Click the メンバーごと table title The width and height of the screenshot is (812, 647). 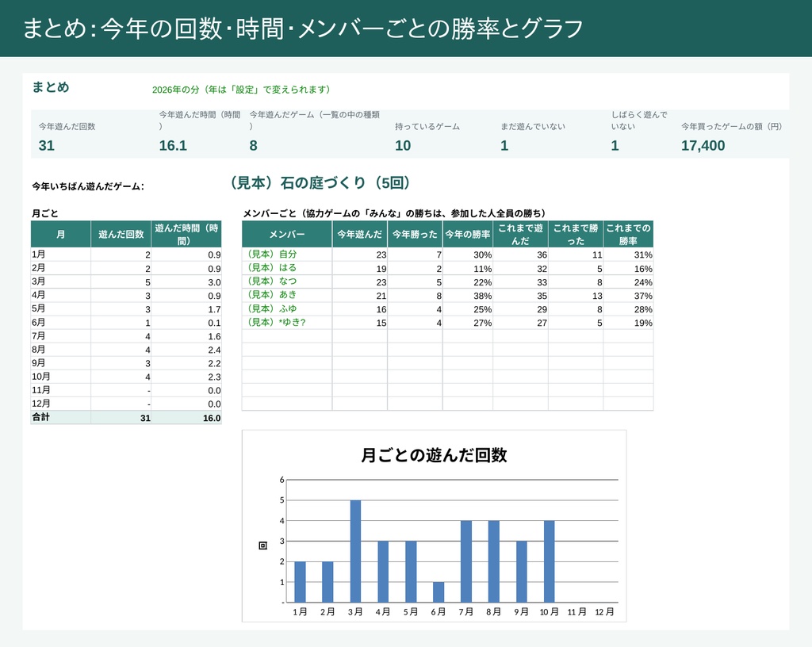coord(394,213)
